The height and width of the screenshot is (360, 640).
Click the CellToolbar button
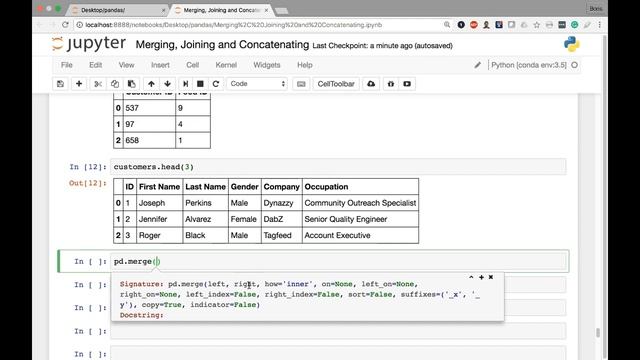(x=336, y=84)
